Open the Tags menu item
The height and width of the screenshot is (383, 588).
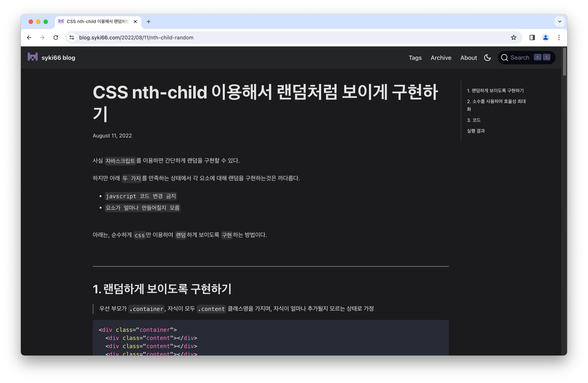click(x=415, y=58)
